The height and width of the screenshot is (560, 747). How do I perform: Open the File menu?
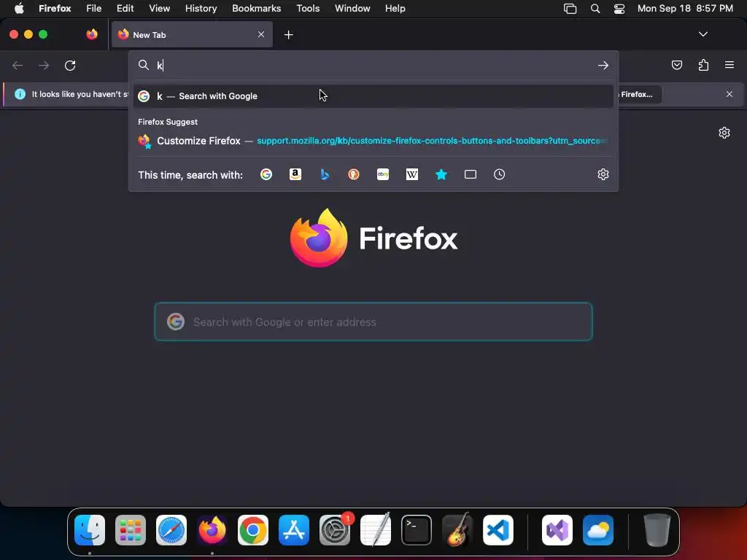[x=94, y=9]
